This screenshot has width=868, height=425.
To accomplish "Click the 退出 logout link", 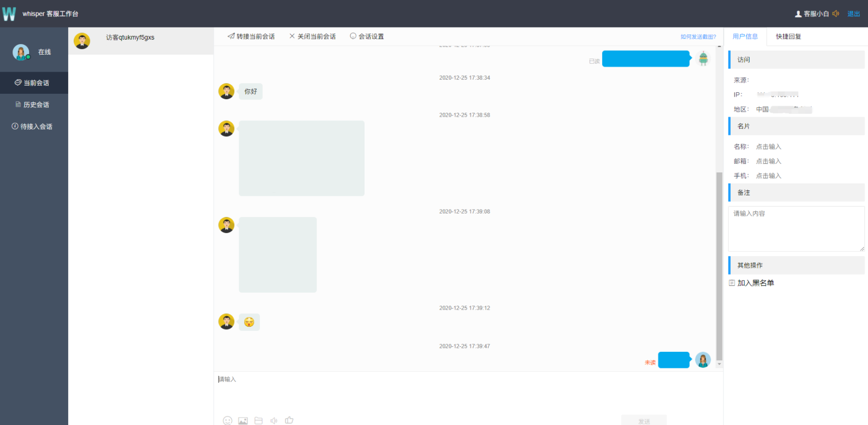I will pos(853,14).
